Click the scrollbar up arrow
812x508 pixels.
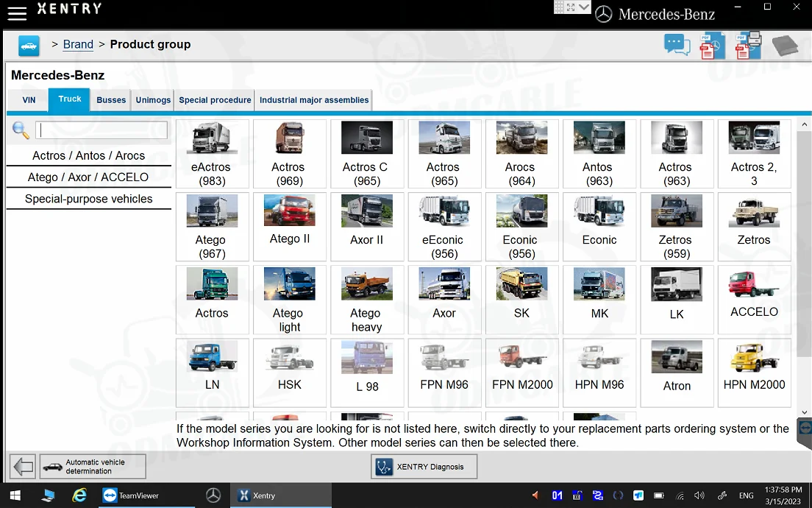tap(804, 124)
